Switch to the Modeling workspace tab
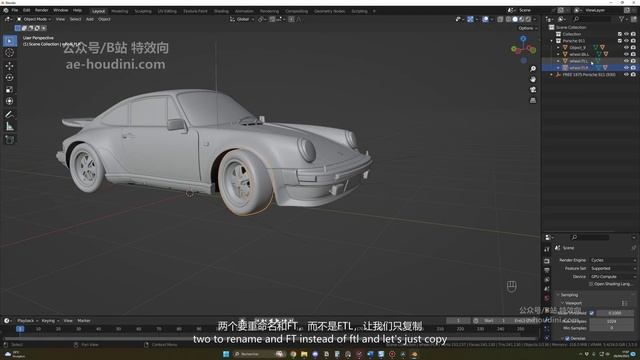The height and width of the screenshot is (360, 640). pyautogui.click(x=120, y=11)
